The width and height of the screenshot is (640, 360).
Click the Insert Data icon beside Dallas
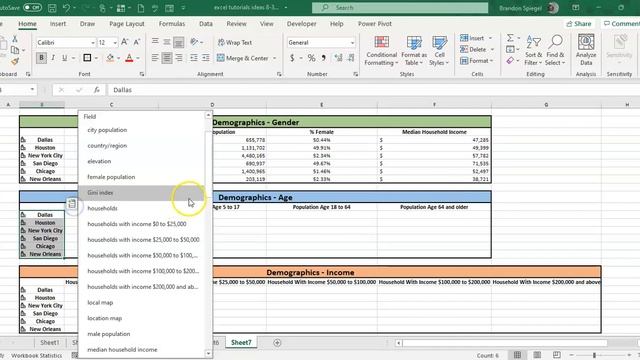(72, 204)
